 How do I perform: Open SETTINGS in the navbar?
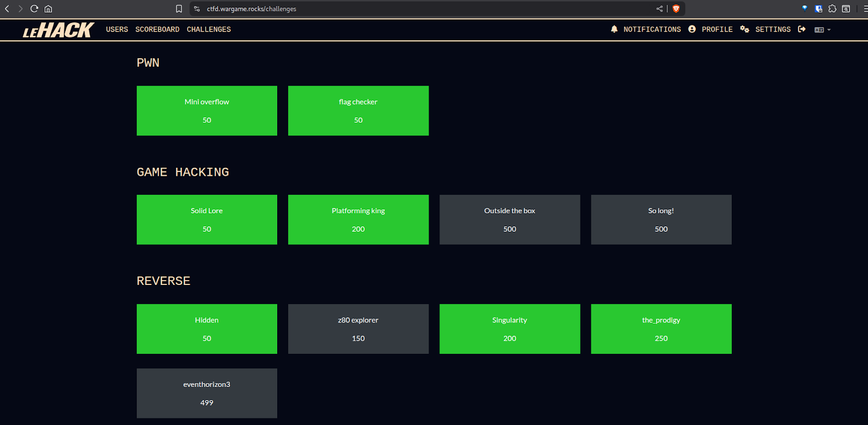pos(773,29)
